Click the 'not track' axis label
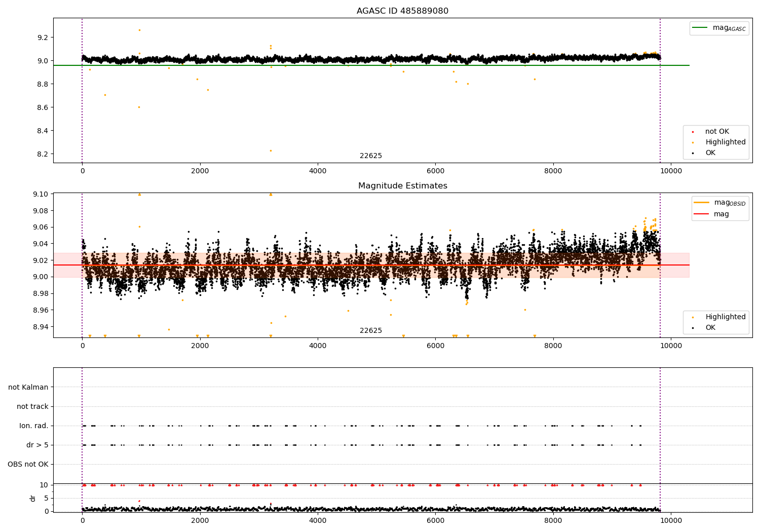760x532 pixels. coord(32,406)
